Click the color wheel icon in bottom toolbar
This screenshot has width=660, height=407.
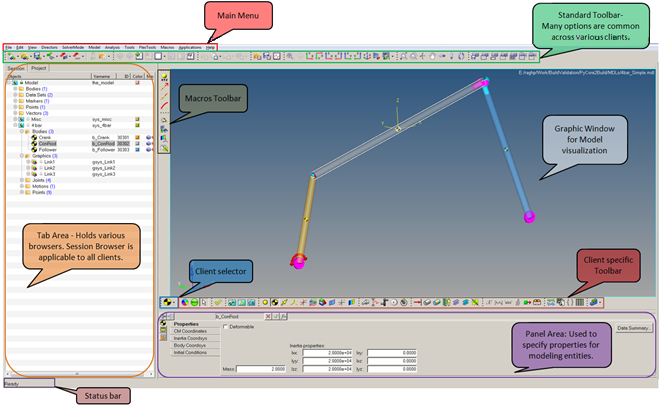point(185,302)
